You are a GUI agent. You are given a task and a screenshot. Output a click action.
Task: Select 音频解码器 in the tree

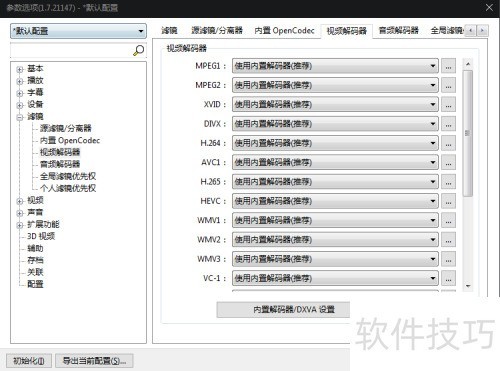(60, 164)
